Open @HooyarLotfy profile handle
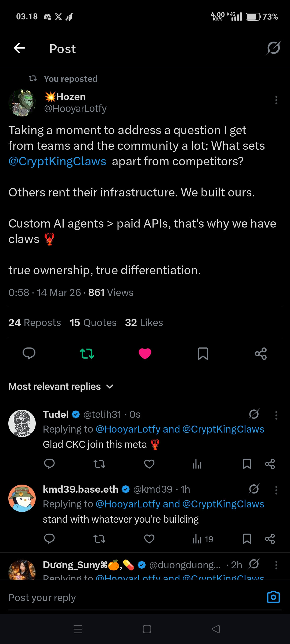This screenshot has height=644, width=290. (x=75, y=108)
